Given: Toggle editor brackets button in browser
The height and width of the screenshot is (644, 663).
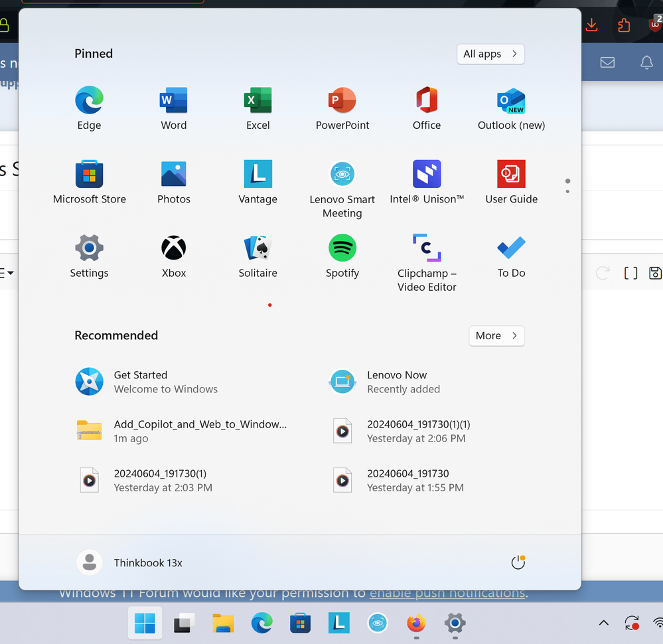Looking at the screenshot, I should 630,273.
